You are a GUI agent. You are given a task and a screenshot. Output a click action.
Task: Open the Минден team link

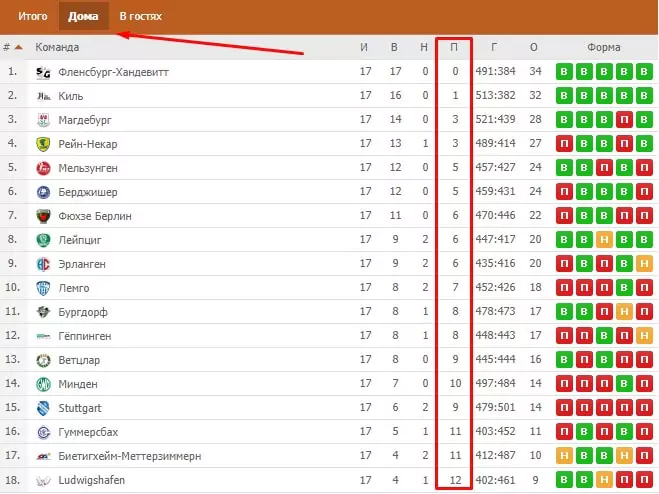tap(78, 384)
